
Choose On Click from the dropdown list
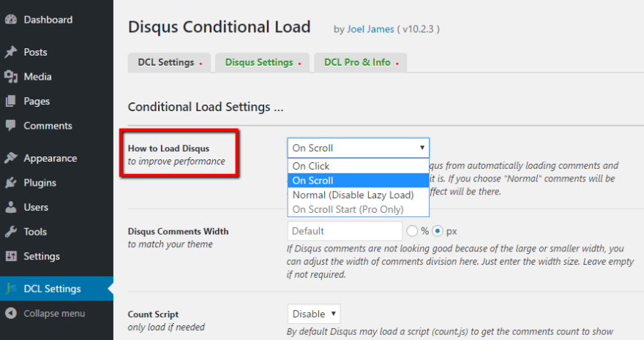(x=311, y=166)
